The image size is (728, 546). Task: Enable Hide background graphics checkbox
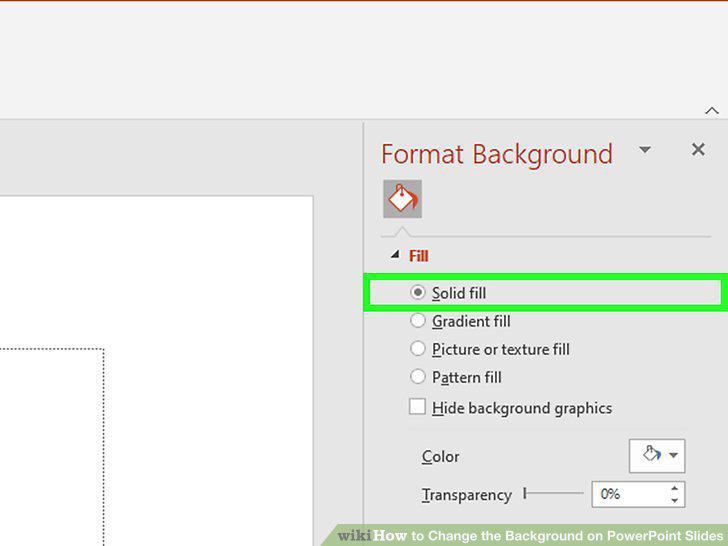coord(417,407)
